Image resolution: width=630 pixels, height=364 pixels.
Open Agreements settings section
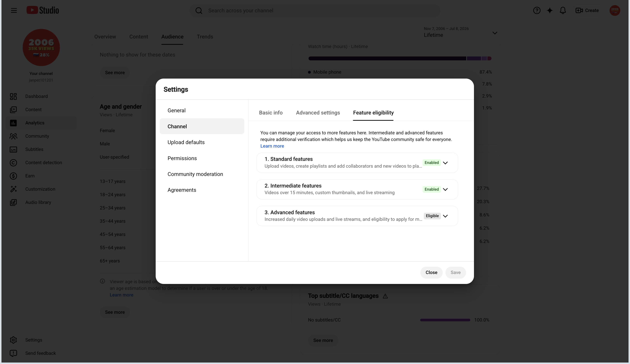click(202, 190)
